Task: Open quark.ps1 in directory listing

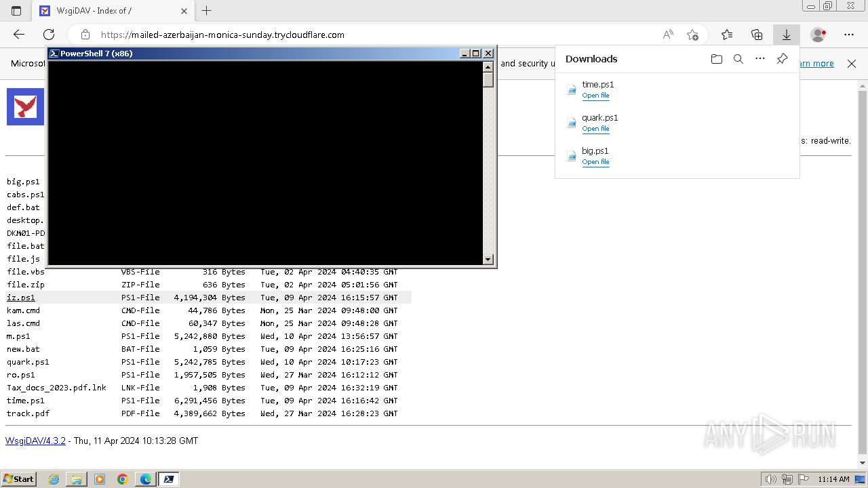Action: [x=28, y=362]
